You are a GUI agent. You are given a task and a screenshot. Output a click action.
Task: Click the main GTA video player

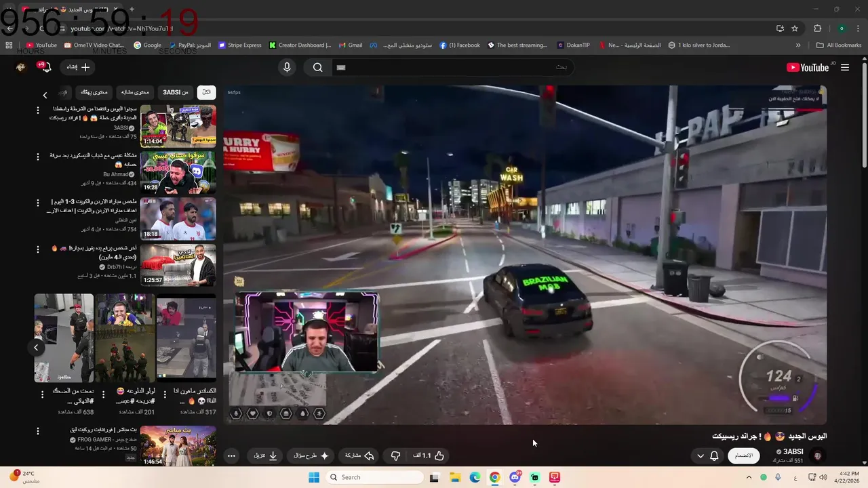point(525,254)
